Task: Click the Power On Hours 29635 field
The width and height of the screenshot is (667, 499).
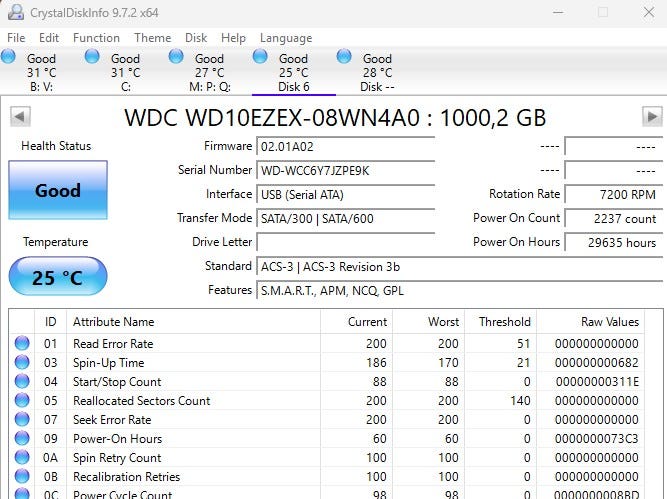Action: point(613,242)
